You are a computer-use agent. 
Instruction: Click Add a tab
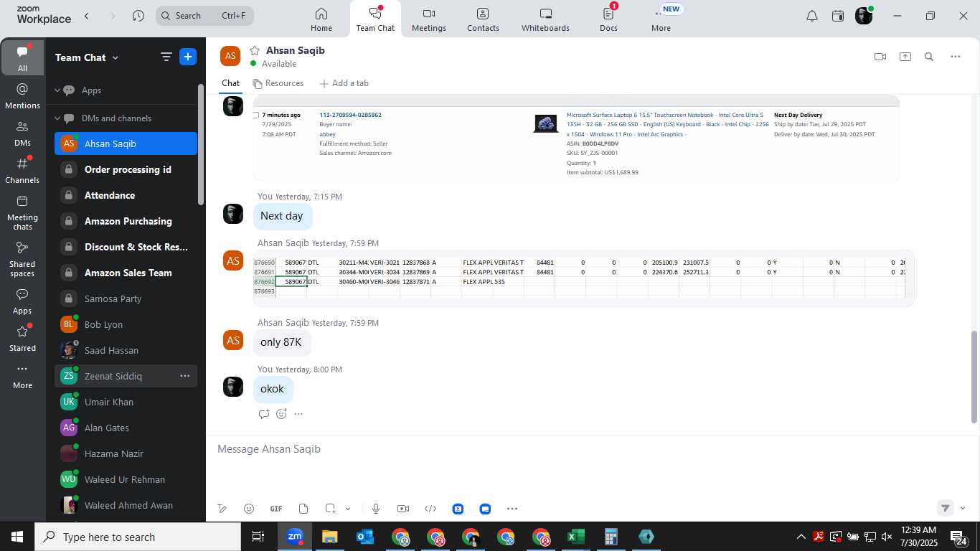[344, 83]
